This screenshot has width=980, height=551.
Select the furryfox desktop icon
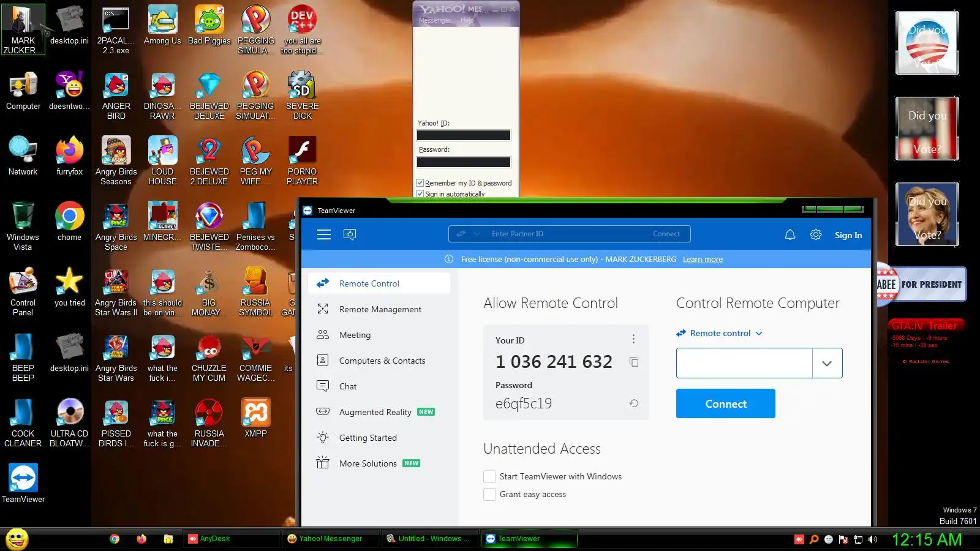70,157
